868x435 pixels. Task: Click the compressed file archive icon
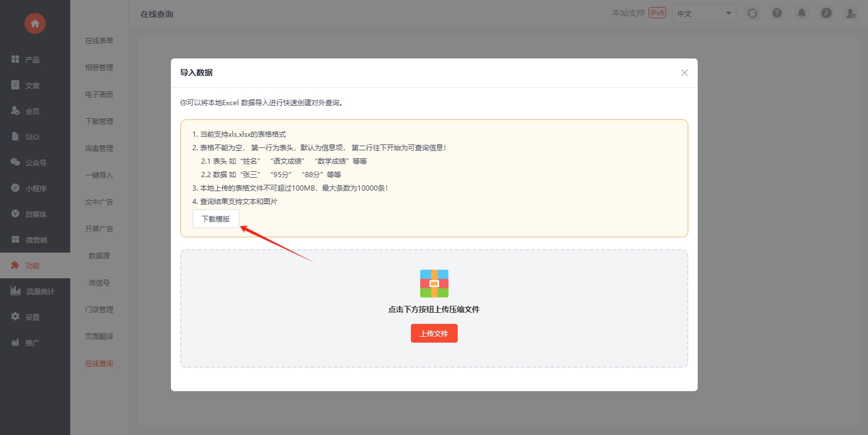(x=434, y=284)
